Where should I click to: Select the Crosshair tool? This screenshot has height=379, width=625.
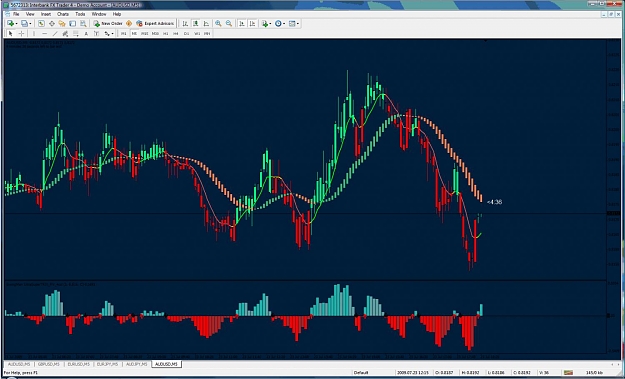pyautogui.click(x=22, y=33)
